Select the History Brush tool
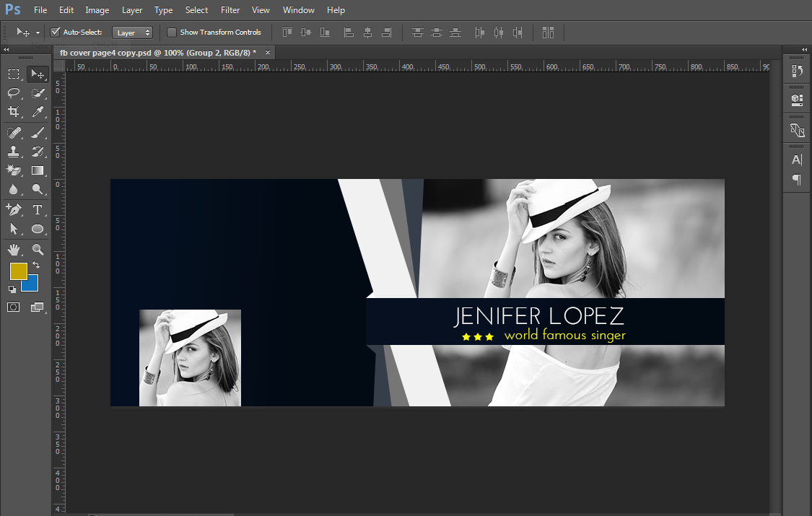 coord(38,152)
